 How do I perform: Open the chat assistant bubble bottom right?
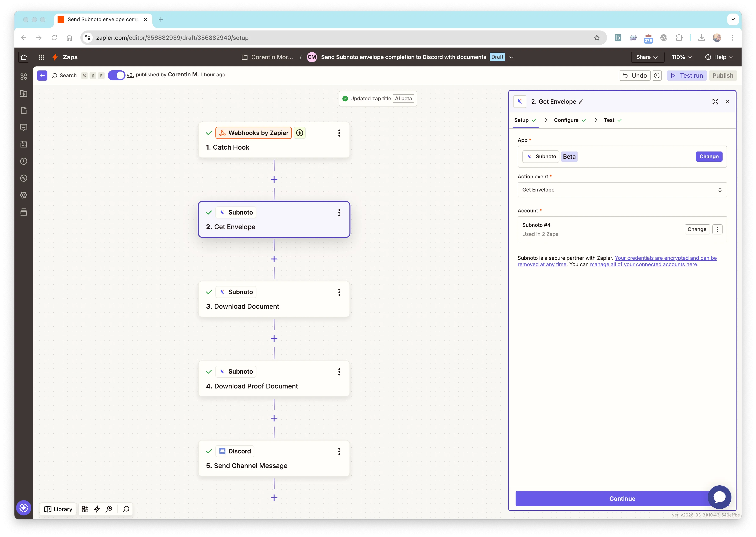(x=720, y=497)
